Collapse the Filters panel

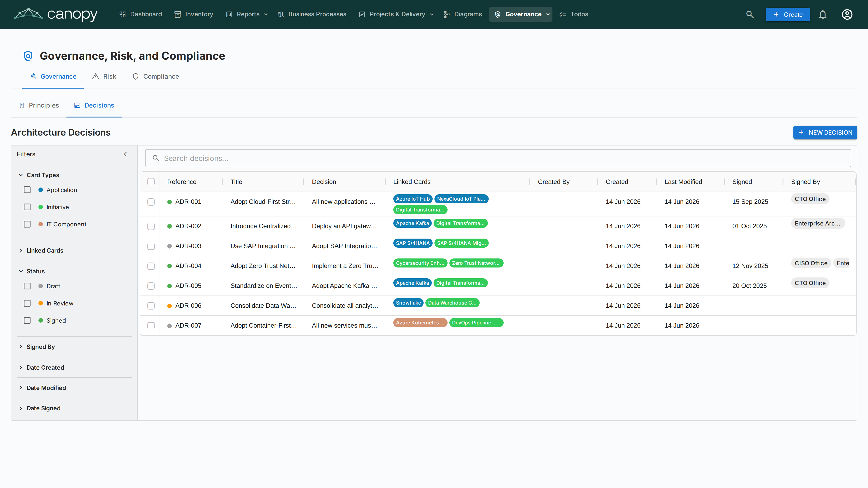tap(125, 154)
